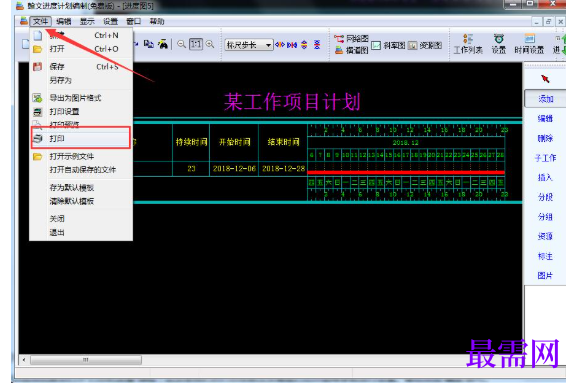
Task: Switch to 横道图 view
Action: (x=352, y=50)
